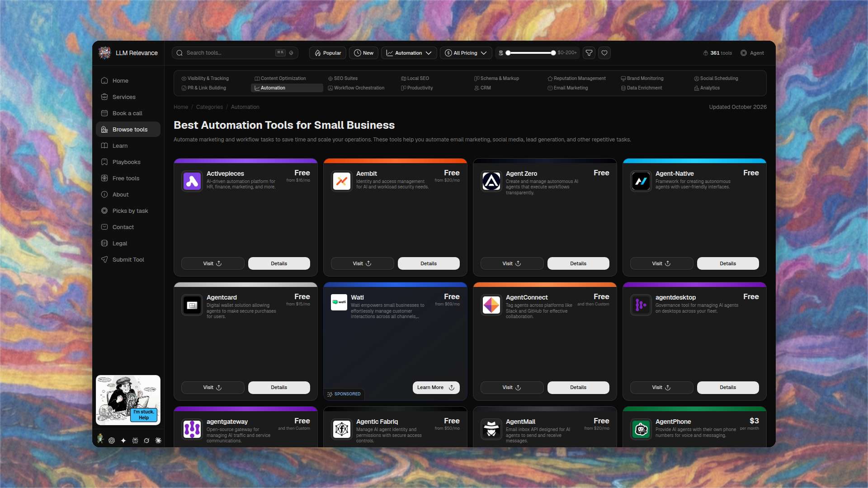Open Submit Tool in sidebar
The width and height of the screenshot is (868, 488).
coord(128,259)
